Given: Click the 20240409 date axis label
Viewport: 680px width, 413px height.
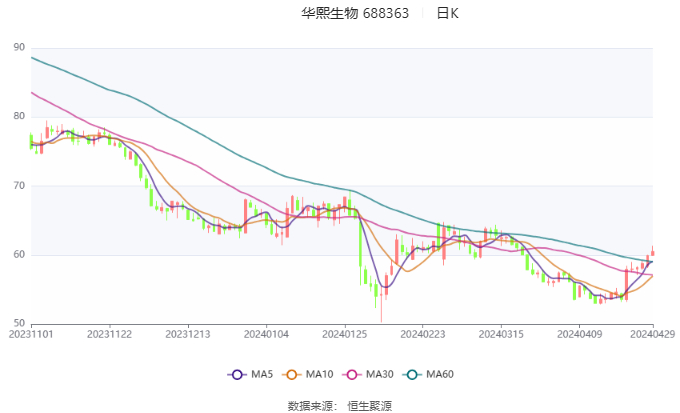Looking at the screenshot, I should [579, 334].
